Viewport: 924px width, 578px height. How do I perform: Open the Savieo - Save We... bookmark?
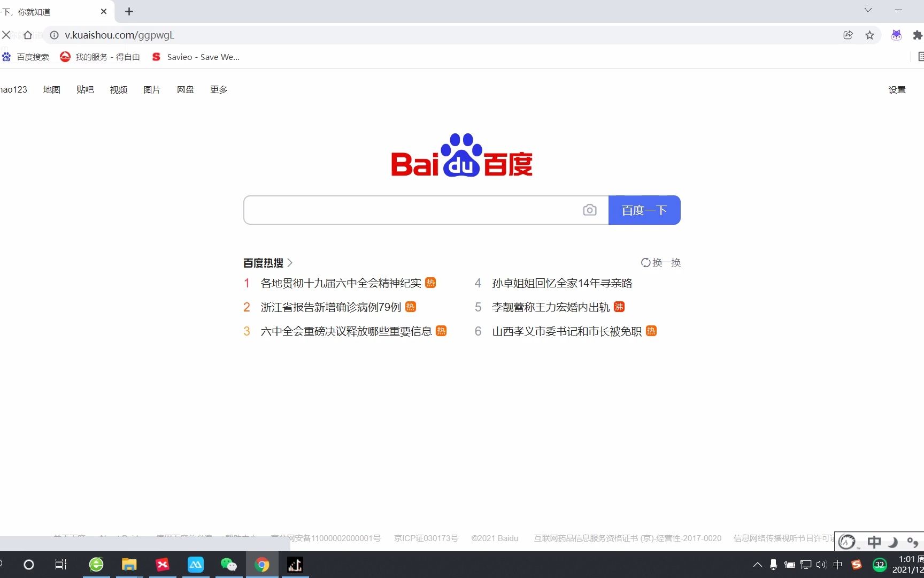pos(196,57)
